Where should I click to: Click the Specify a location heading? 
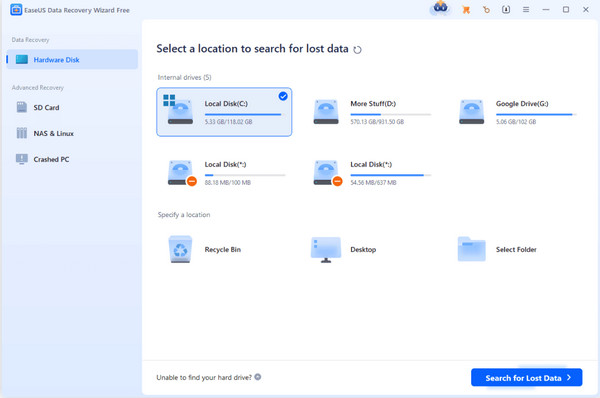pos(184,215)
